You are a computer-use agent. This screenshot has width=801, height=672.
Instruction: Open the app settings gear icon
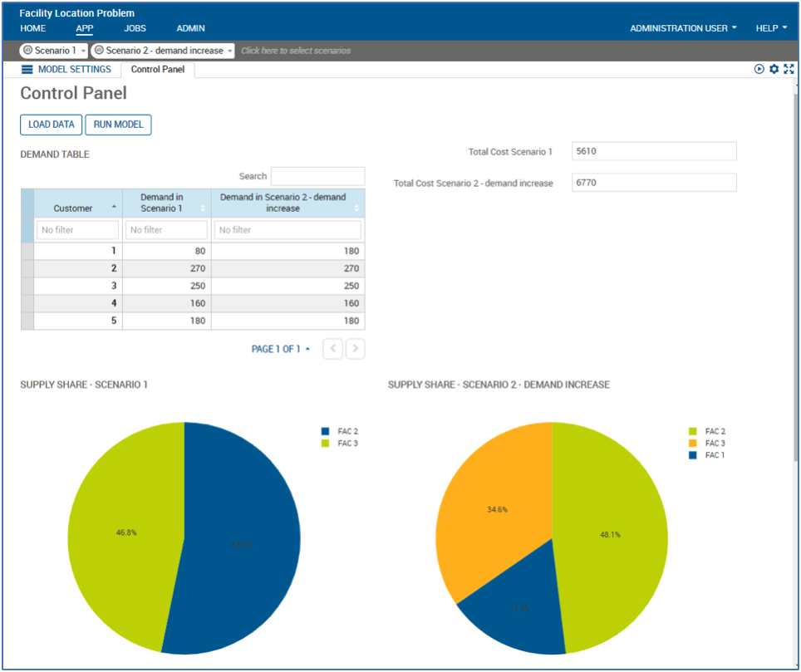point(774,69)
